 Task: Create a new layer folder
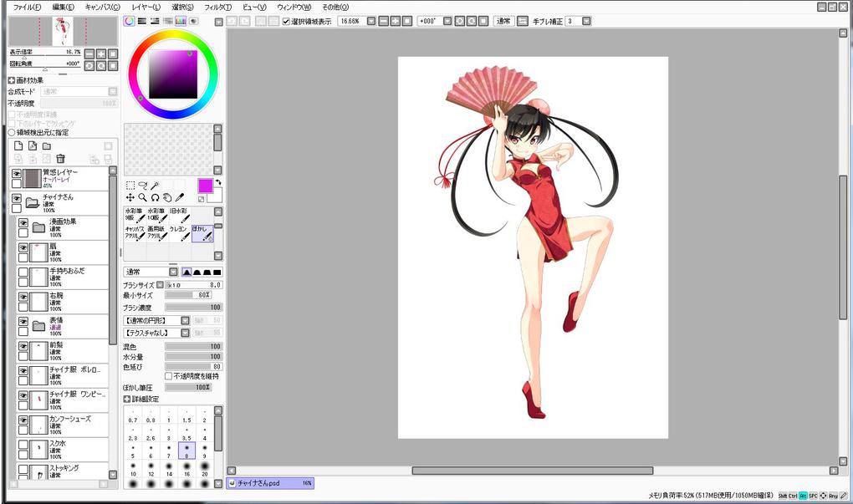pyautogui.click(x=47, y=145)
